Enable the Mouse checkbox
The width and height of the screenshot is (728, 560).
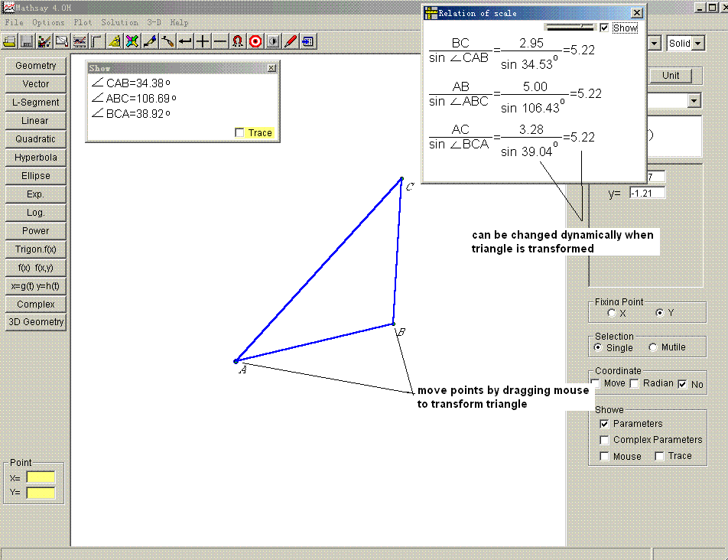pos(604,456)
